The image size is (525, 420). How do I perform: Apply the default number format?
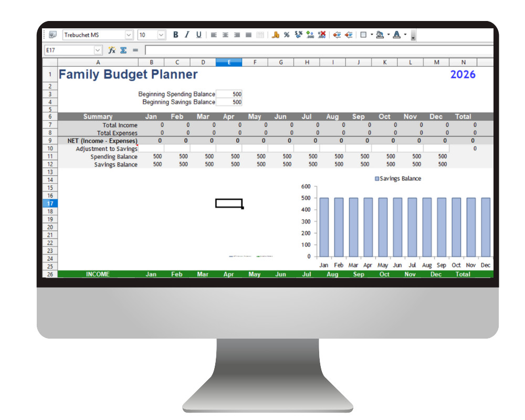click(x=298, y=35)
